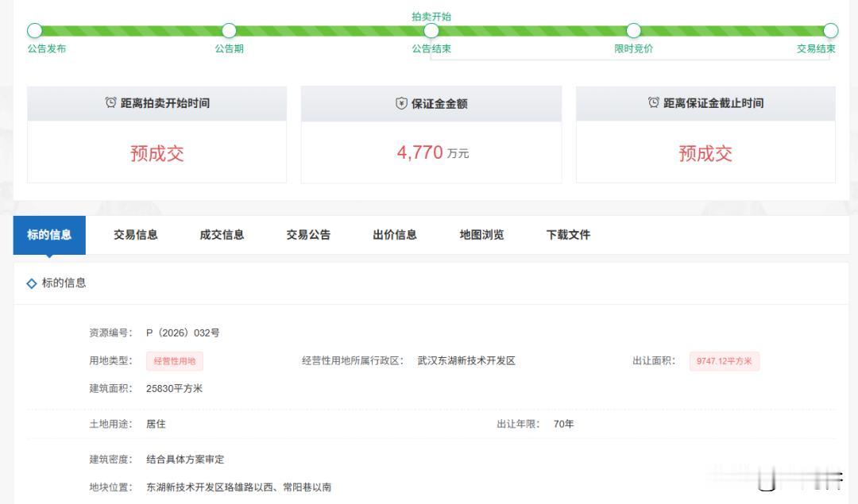This screenshot has height=504, width=858.
Task: Switch to the 交易信息 tab
Action: click(136, 234)
